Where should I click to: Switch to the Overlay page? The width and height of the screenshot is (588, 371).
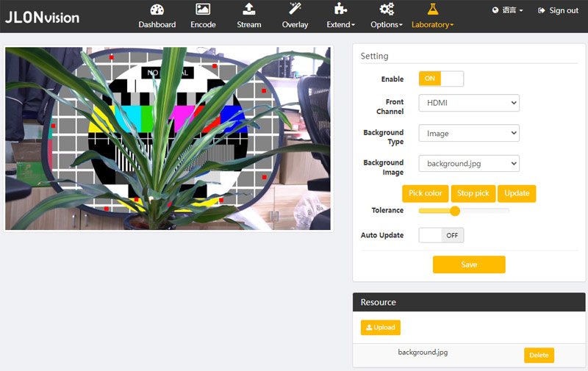tap(295, 16)
